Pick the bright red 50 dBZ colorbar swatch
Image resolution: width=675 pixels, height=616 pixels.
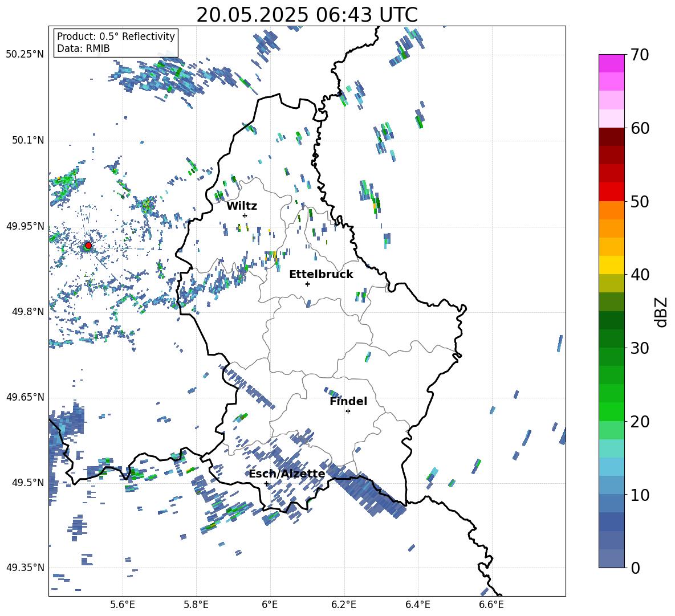click(611, 192)
